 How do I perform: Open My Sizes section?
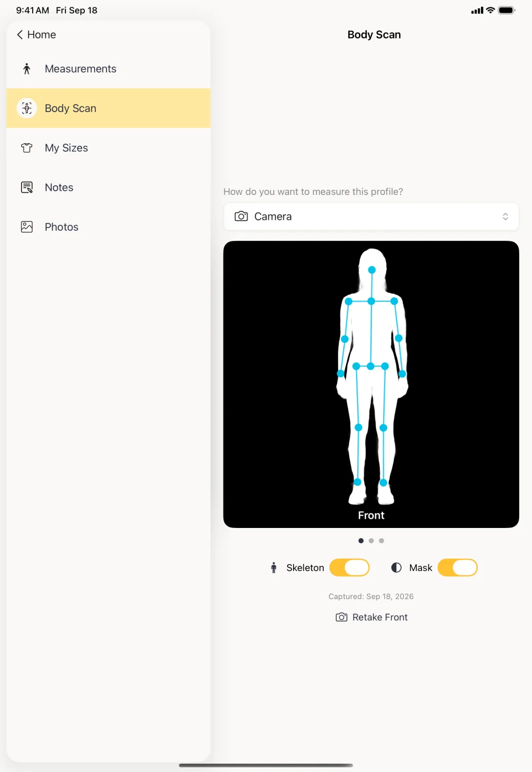click(x=108, y=148)
